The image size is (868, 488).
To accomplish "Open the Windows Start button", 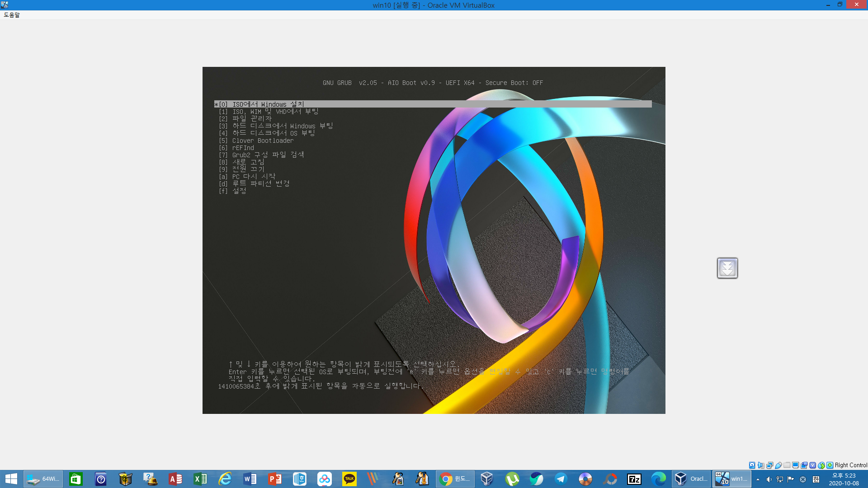I will [x=11, y=479].
